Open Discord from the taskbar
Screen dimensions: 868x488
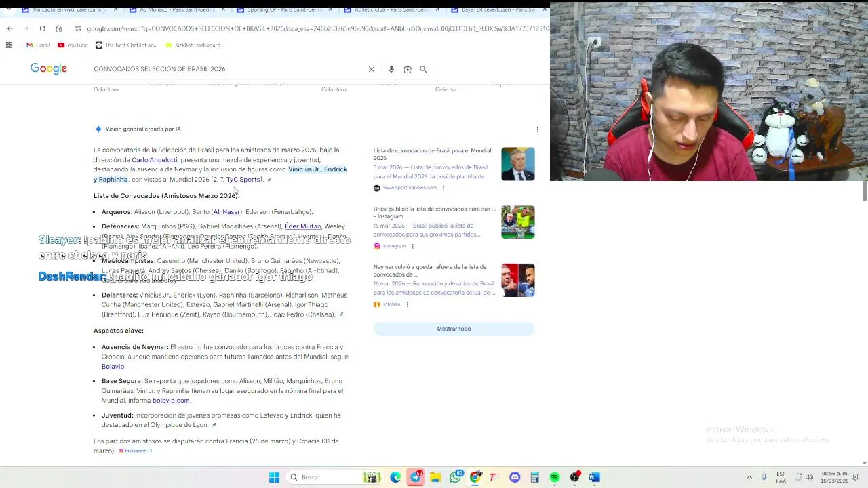click(515, 477)
